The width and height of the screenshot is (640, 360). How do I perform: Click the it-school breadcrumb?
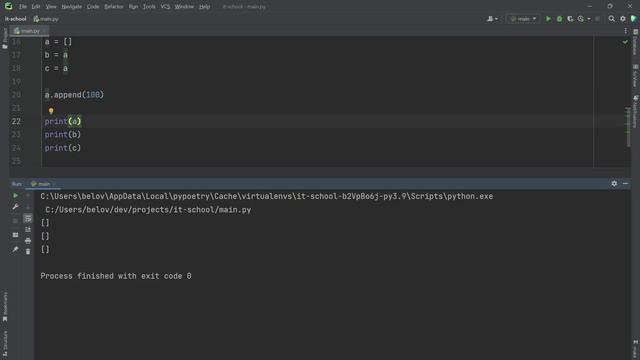pyautogui.click(x=16, y=19)
